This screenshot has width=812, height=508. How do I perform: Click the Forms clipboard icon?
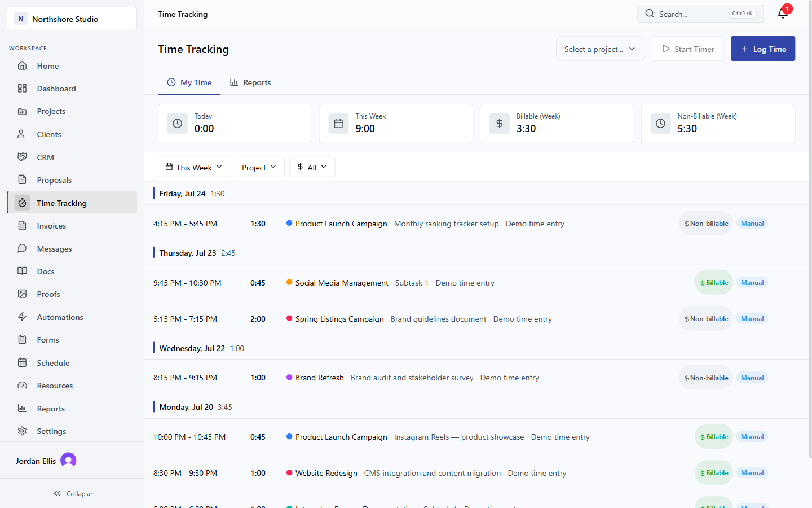[22, 340]
